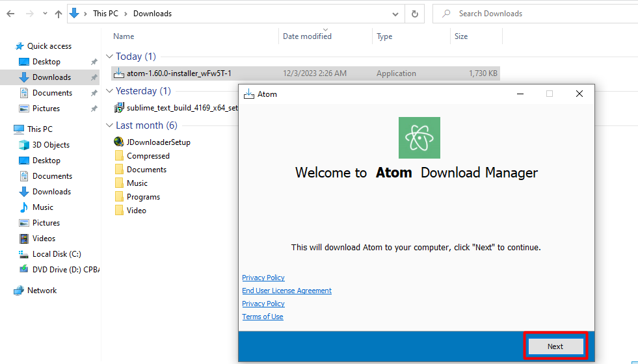Click Downloads in the address breadcrumb
The width and height of the screenshot is (638, 364).
[153, 14]
